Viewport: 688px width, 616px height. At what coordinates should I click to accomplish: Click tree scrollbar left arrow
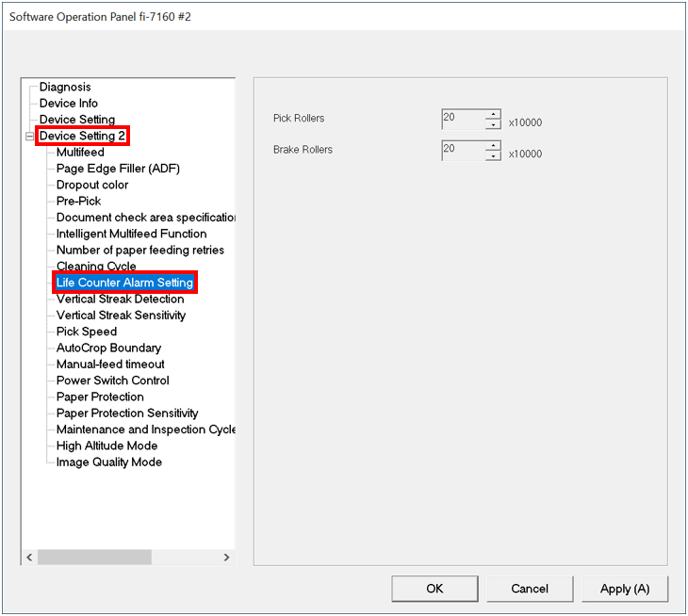tap(29, 558)
